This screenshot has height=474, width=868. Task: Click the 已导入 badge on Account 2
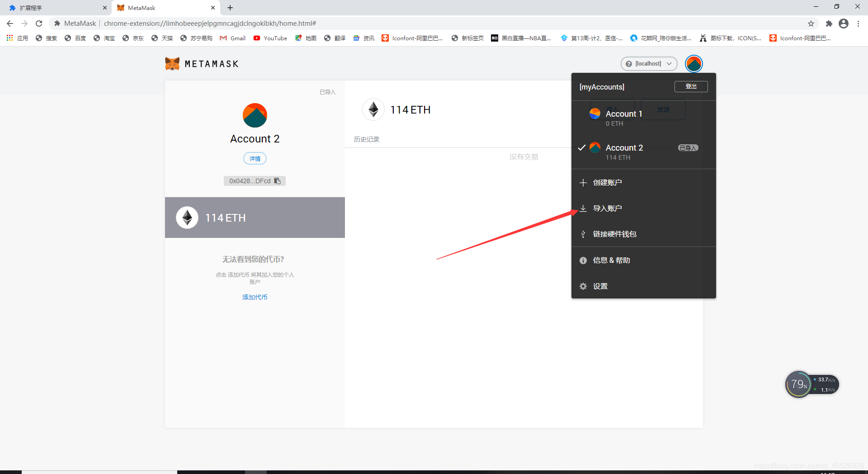tap(688, 148)
